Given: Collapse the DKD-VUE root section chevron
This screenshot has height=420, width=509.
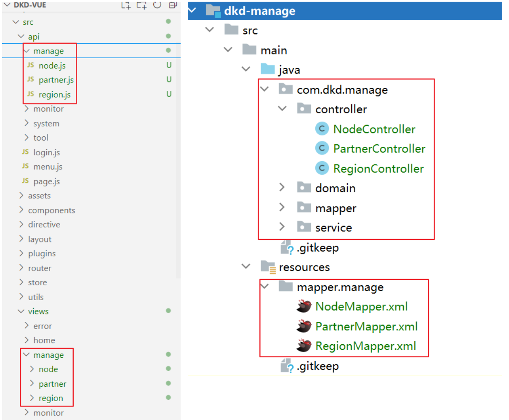Looking at the screenshot, I should (7, 5).
